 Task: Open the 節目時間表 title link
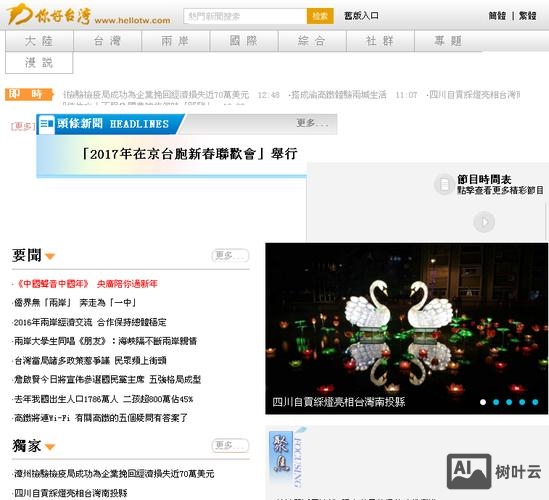click(x=484, y=180)
